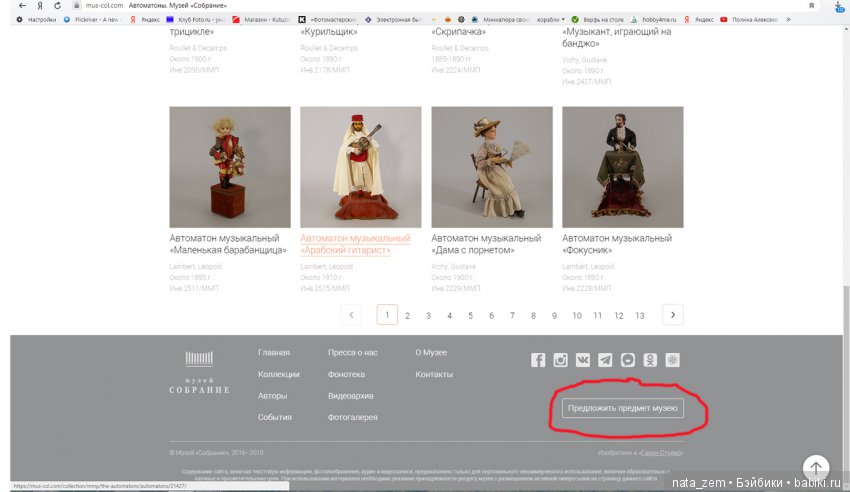Go to the next pagination page arrow
The height and width of the screenshot is (492, 850).
(673, 315)
